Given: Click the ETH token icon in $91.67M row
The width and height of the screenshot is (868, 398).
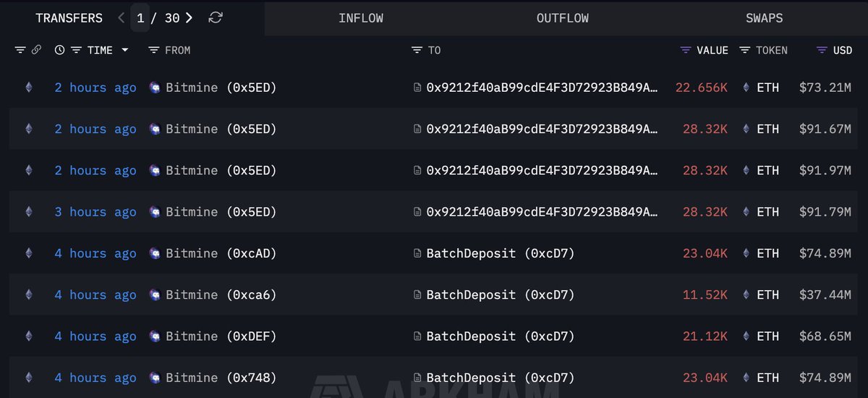Looking at the screenshot, I should pyautogui.click(x=746, y=129).
